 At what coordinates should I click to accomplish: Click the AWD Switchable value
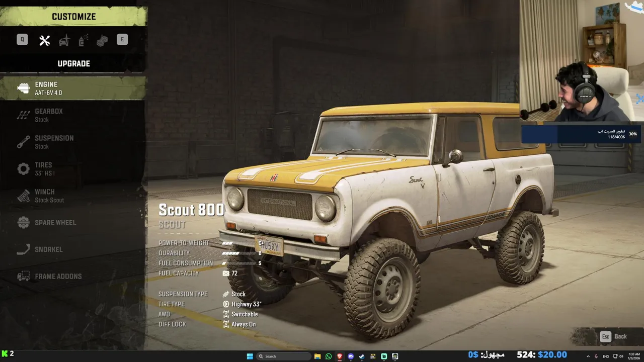245,314
